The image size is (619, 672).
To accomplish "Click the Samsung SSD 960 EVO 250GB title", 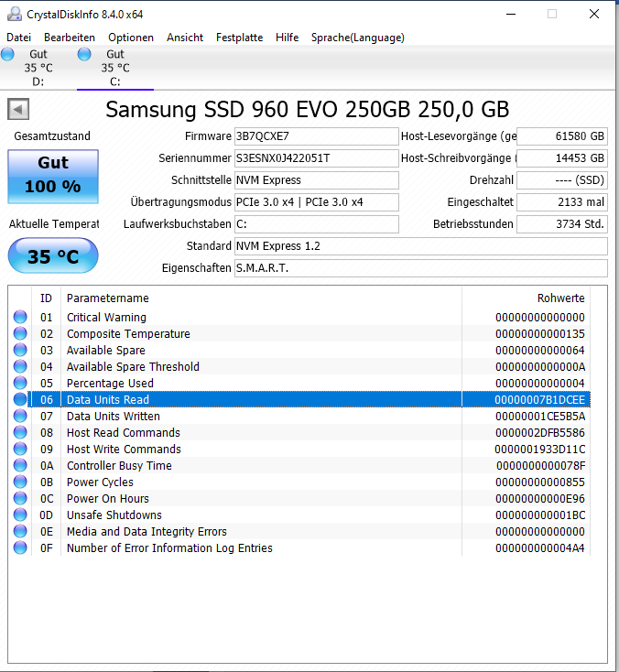I will [x=308, y=109].
